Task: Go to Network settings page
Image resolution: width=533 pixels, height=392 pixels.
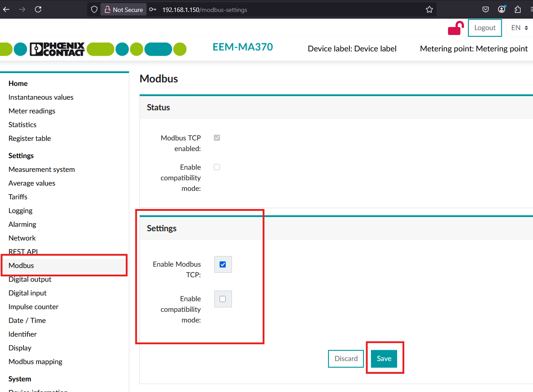Action: (22, 238)
